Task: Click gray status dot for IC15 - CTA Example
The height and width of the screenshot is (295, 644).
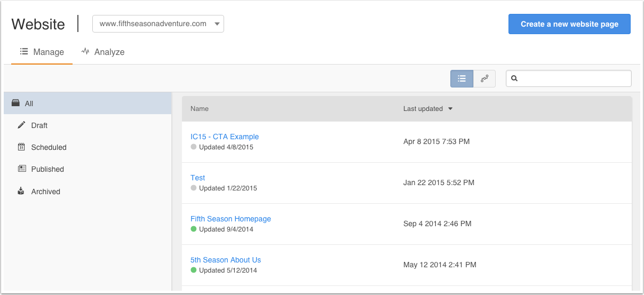Action: pos(194,147)
